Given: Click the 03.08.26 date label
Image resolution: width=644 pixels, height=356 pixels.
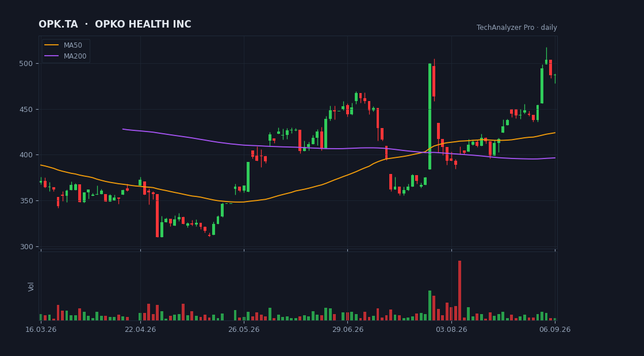Looking at the screenshot, I should [451, 330].
